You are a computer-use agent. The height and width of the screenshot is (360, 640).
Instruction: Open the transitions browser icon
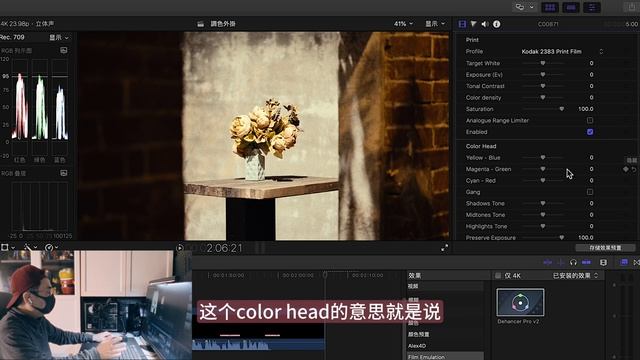tap(636, 262)
